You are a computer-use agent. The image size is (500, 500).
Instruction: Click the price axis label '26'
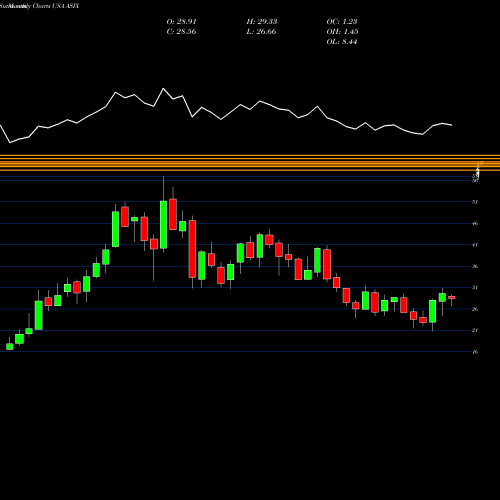(475, 309)
